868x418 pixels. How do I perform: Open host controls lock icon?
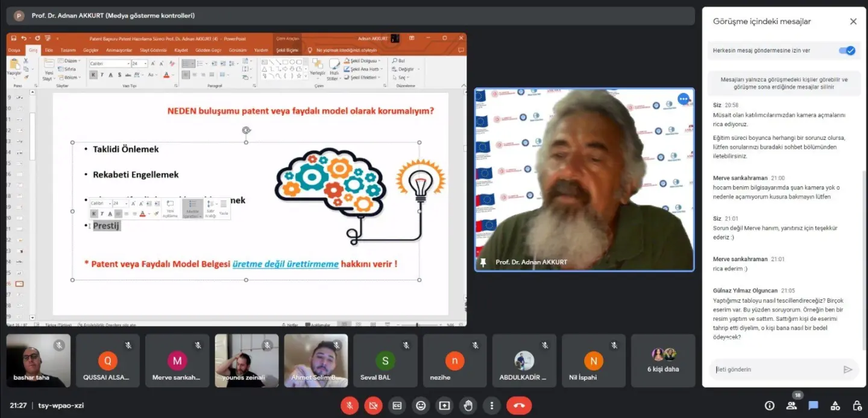click(857, 405)
